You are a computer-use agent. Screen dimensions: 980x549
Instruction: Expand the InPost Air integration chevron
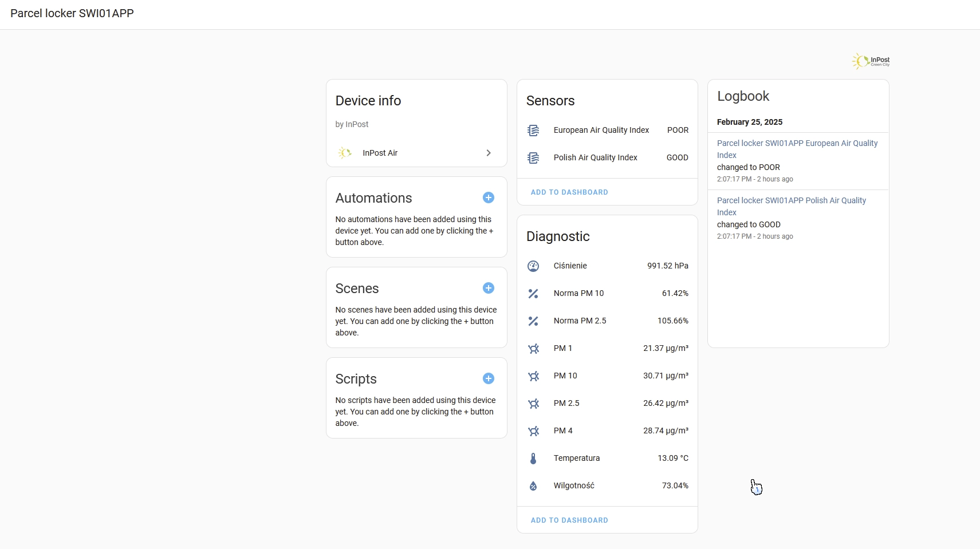click(488, 153)
